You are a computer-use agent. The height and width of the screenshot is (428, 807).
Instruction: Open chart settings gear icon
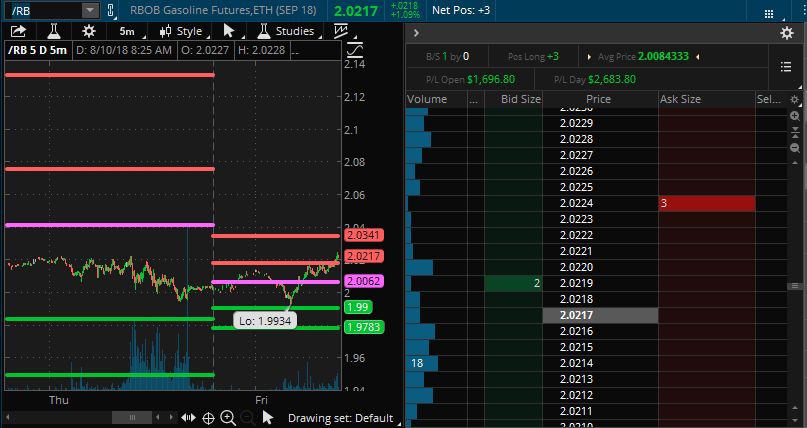88,31
